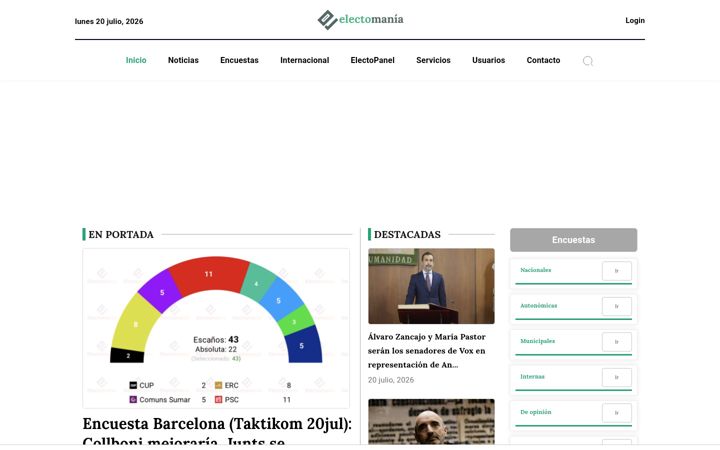This screenshot has height=450, width=720.
Task: Click Ir button next to Internas
Action: click(x=617, y=377)
